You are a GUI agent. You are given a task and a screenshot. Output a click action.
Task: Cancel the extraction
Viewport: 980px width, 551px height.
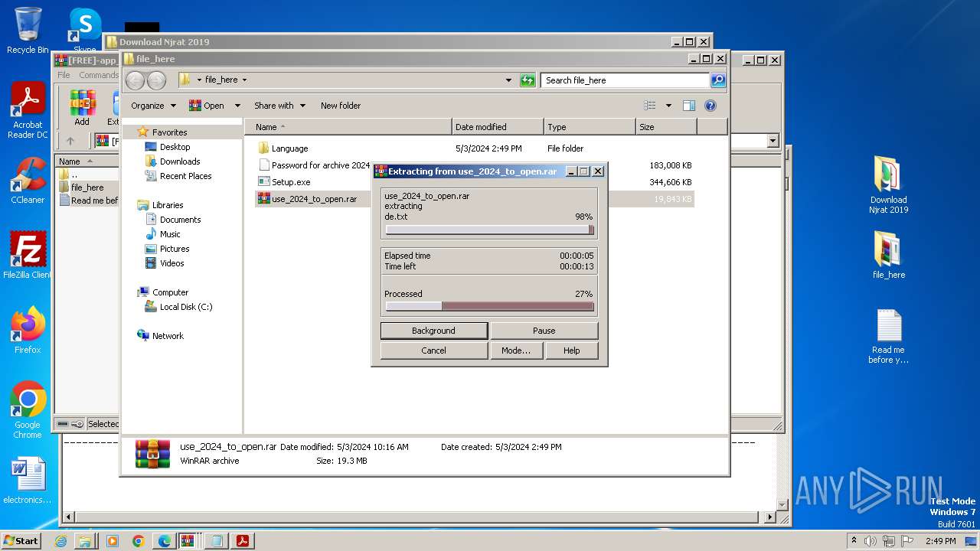pyautogui.click(x=433, y=350)
